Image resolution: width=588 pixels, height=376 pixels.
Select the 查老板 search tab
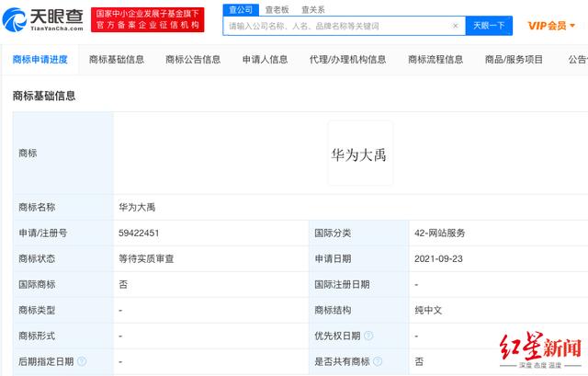[x=277, y=10]
